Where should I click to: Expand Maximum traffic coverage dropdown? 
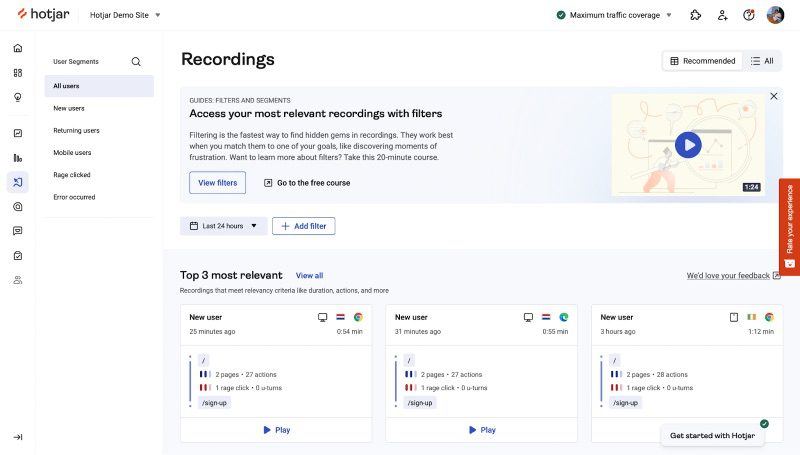(614, 15)
